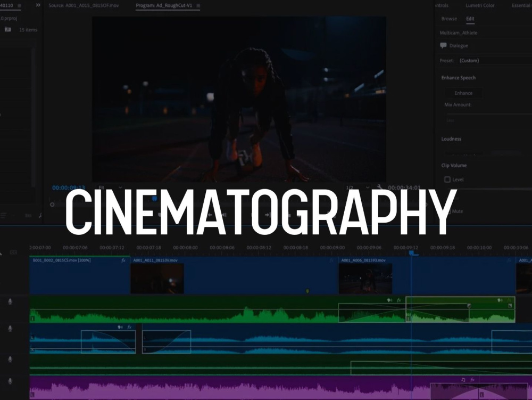Click the microphone icon on the purple audio track
The width and height of the screenshot is (532, 400).
(10, 381)
